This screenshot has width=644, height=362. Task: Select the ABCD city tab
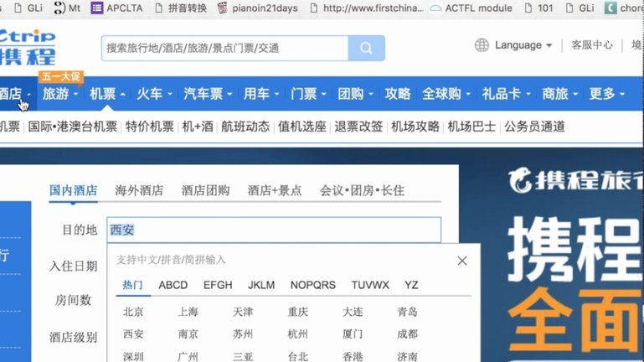(173, 285)
